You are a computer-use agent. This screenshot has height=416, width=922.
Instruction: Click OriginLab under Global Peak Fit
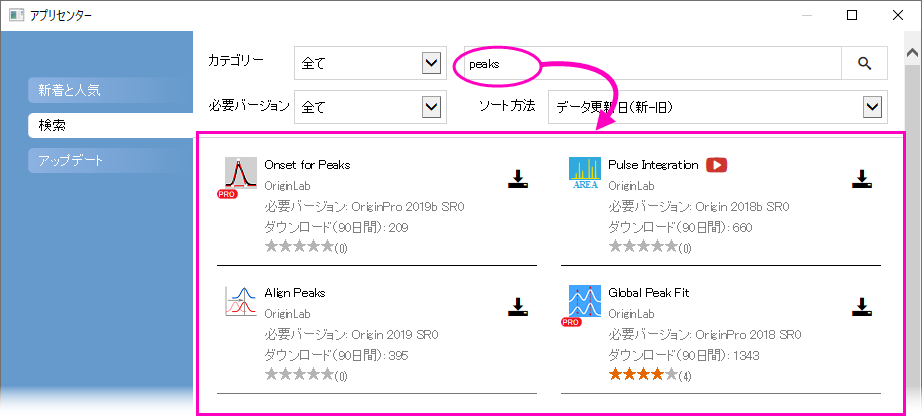[631, 314]
